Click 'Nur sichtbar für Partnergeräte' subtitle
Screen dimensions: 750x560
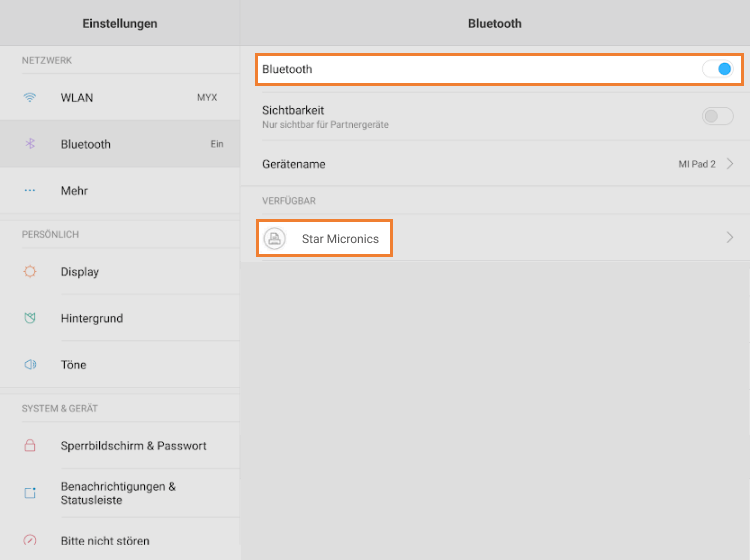[x=325, y=125]
